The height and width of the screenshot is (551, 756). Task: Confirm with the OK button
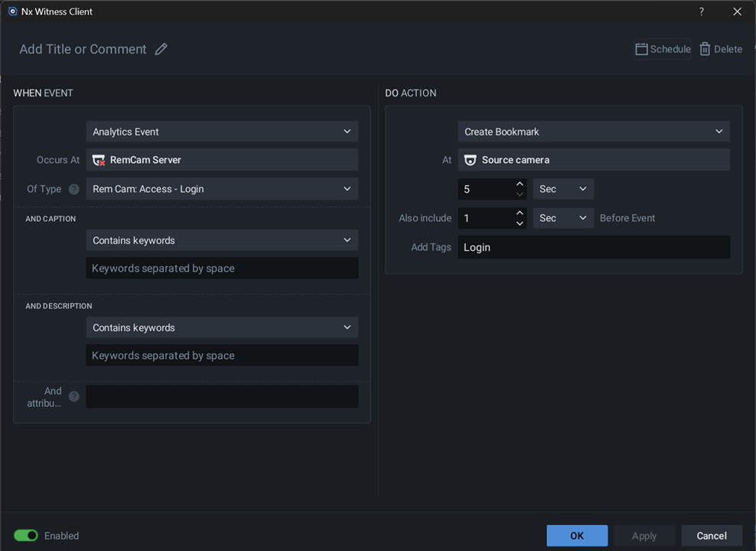[577, 536]
